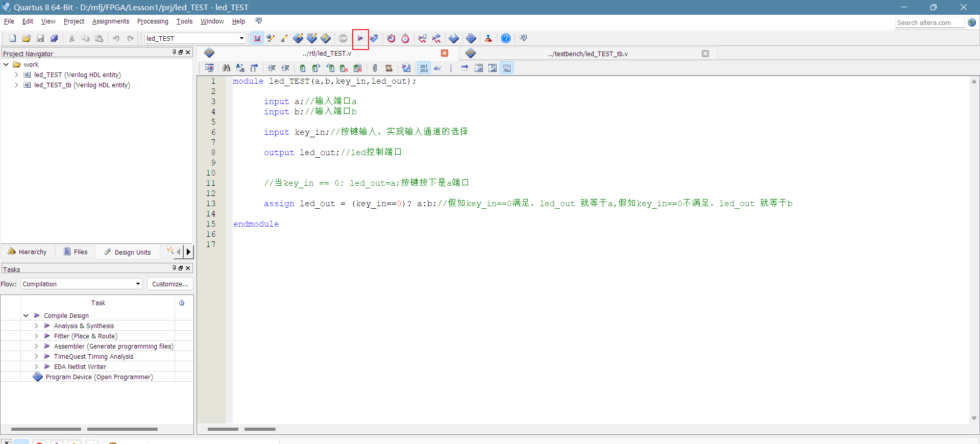Click the Toggle Bookmark icon
Viewport: 980px width, 444px height.
pos(303,68)
